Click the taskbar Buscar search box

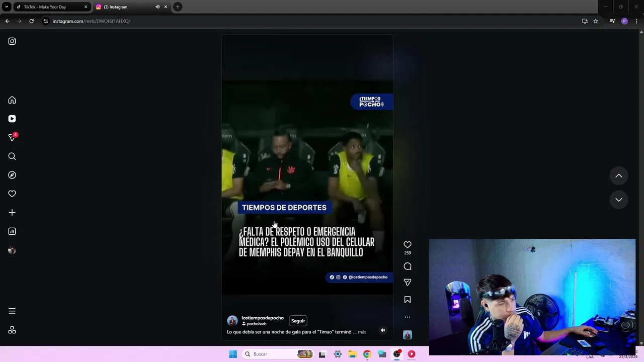coord(278,354)
